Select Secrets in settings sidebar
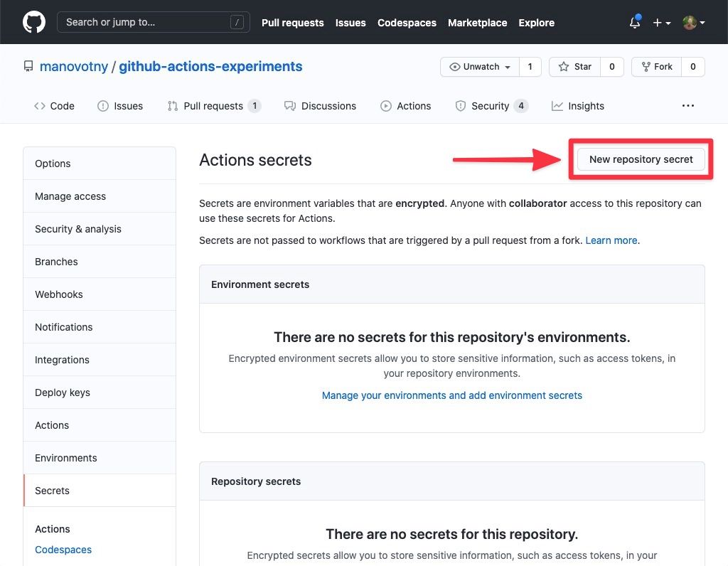728x566 pixels. [x=100, y=491]
